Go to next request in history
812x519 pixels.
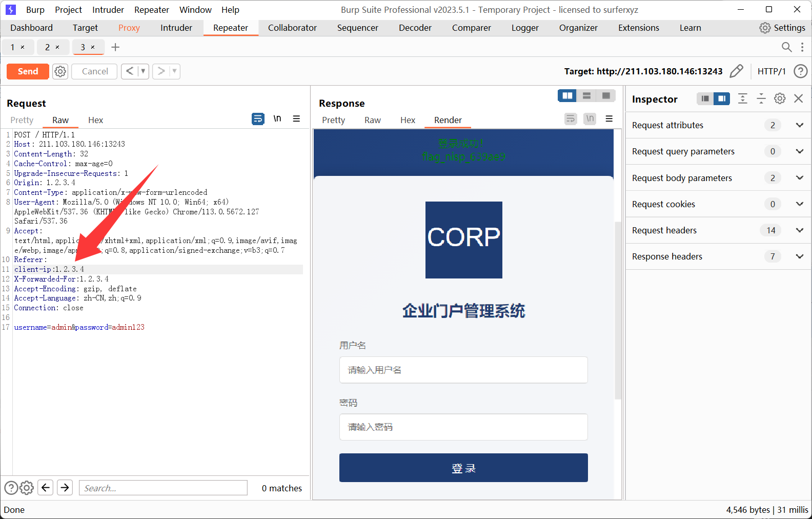(x=161, y=71)
